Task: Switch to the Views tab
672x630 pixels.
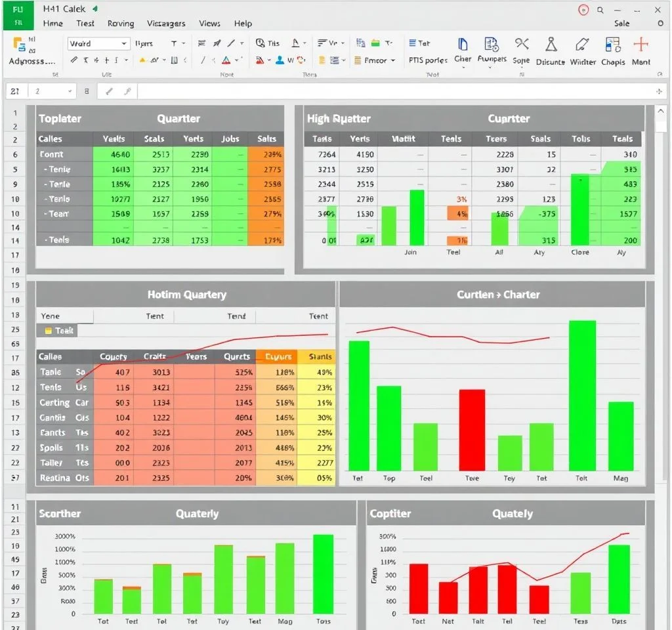Action: pos(209,23)
